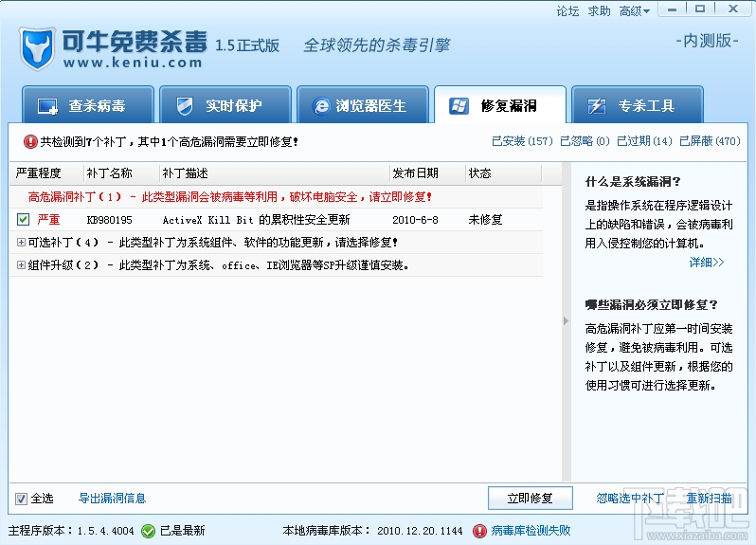
Task: Click the 立即修复 button
Action: (531, 499)
